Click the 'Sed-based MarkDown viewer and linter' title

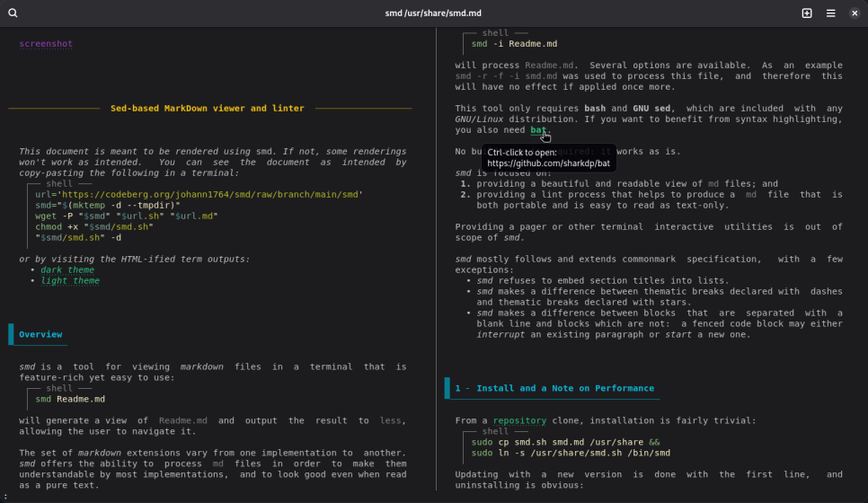[x=207, y=108]
